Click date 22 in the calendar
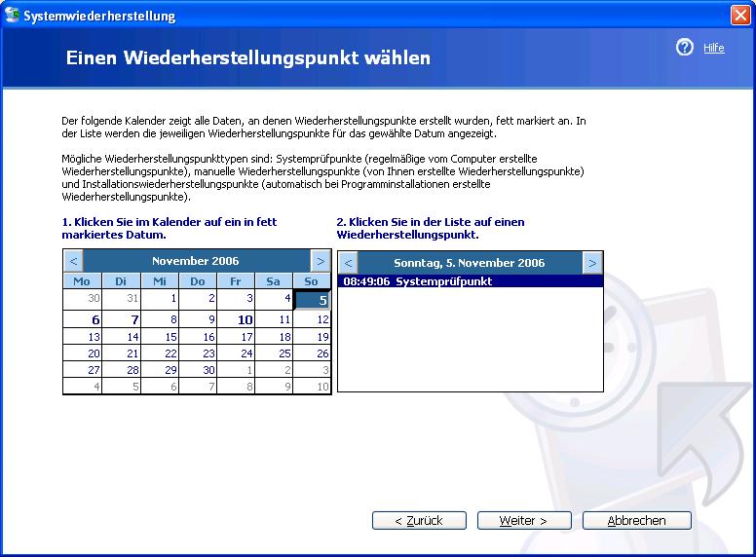Image resolution: width=756 pixels, height=557 pixels. [x=160, y=353]
